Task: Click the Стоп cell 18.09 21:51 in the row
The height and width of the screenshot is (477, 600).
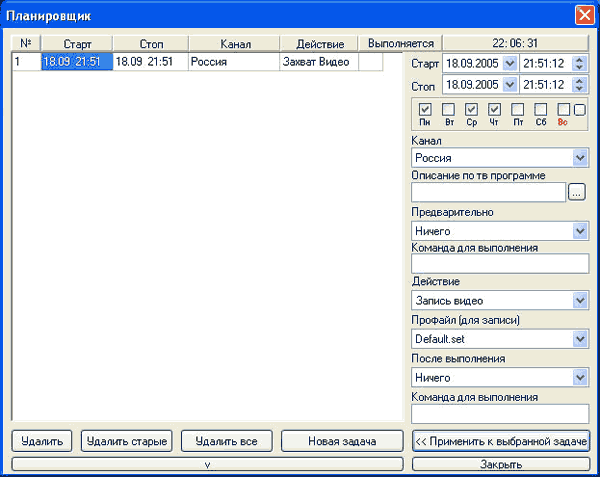Action: point(151,62)
